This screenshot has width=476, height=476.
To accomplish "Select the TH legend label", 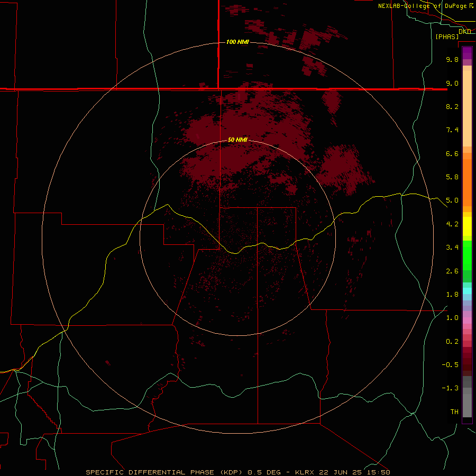I will point(454,412).
